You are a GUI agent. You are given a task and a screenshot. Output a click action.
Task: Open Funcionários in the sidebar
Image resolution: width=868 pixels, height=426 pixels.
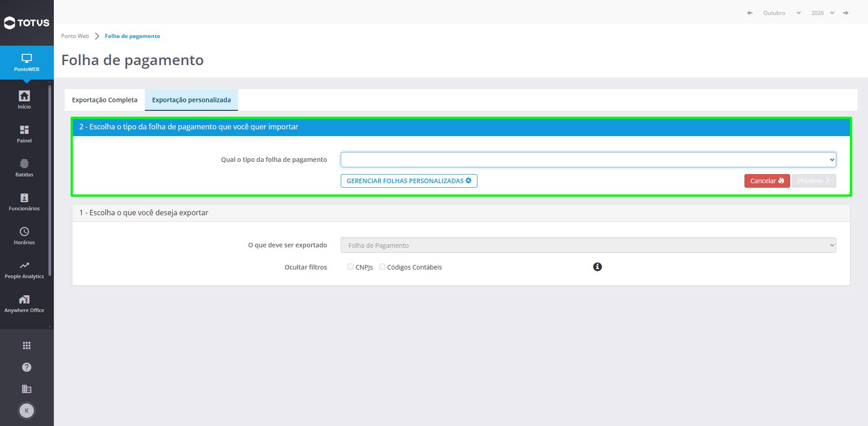(x=24, y=202)
